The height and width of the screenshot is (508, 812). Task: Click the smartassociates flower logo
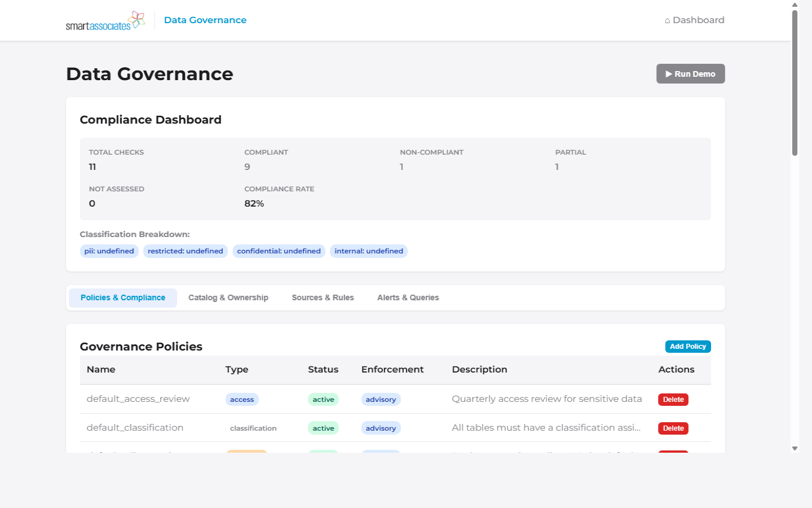click(x=135, y=19)
